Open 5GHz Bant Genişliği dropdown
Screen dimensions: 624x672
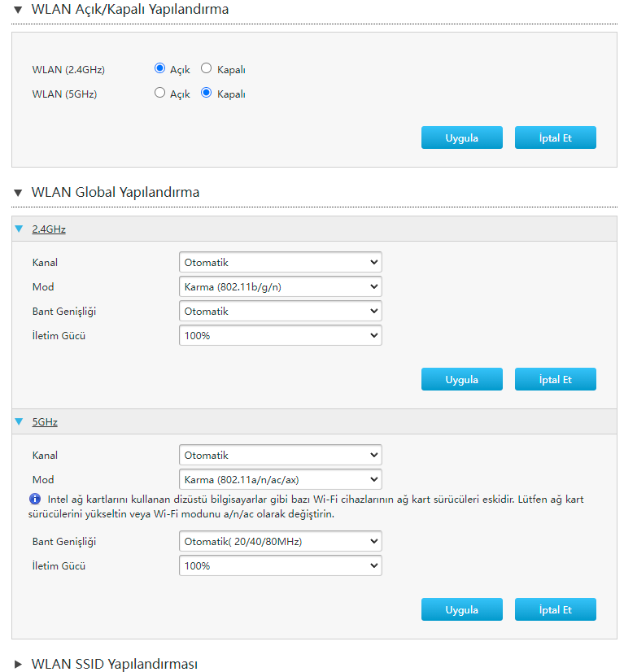click(280, 541)
